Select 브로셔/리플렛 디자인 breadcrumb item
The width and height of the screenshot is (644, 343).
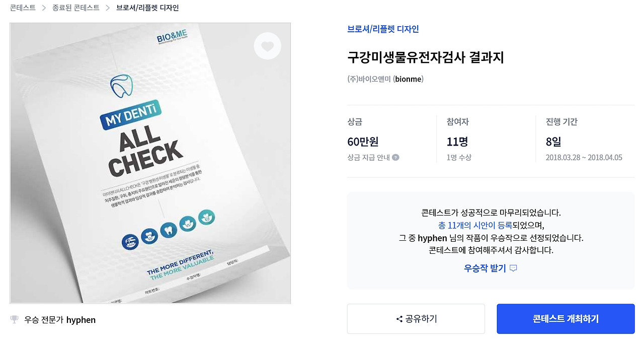tap(147, 8)
